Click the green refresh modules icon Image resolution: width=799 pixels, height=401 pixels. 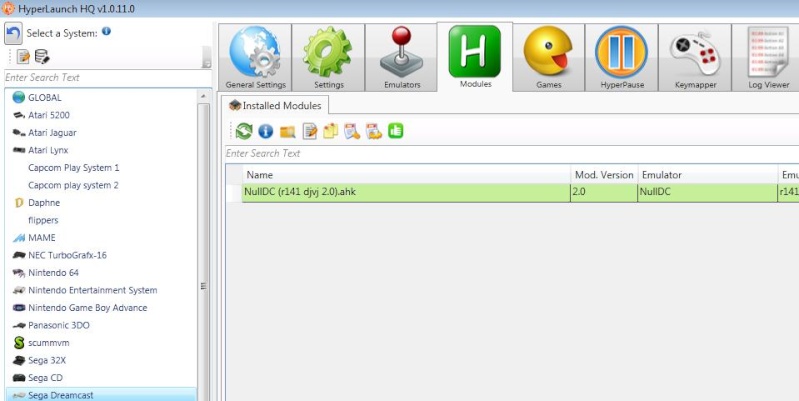(x=244, y=131)
